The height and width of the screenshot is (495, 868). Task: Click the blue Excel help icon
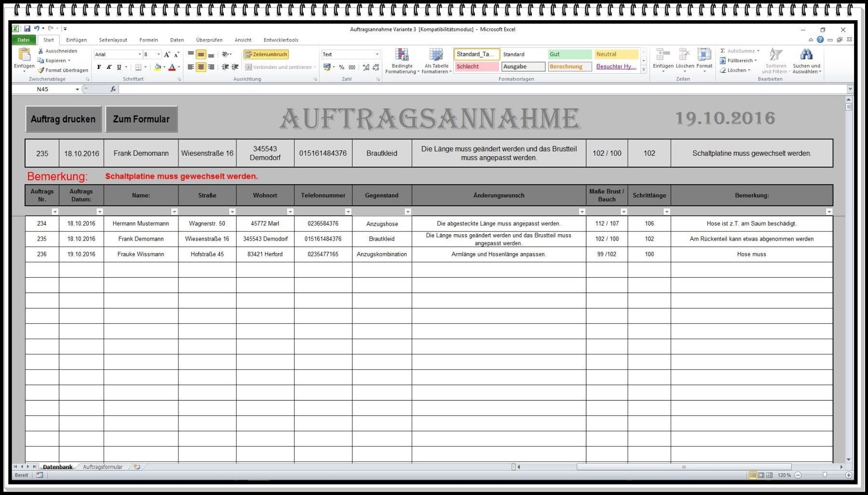click(820, 40)
